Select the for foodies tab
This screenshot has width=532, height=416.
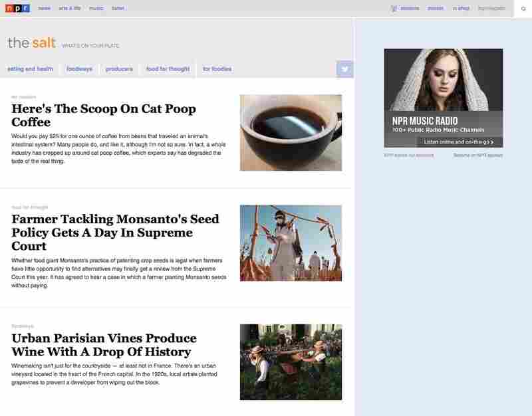pos(217,69)
